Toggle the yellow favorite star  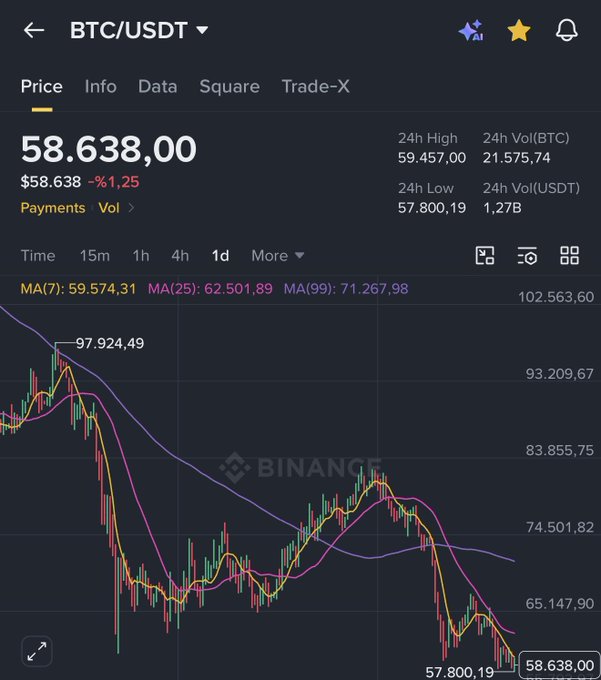(519, 30)
